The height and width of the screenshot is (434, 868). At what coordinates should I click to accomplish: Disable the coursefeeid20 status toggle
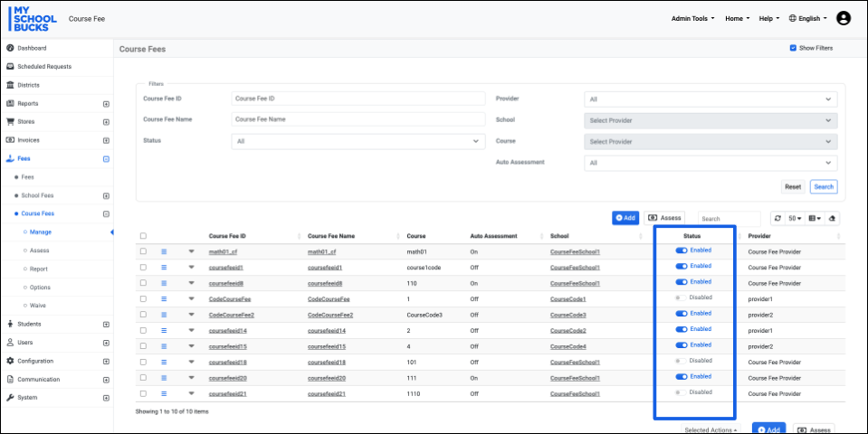[682, 376]
